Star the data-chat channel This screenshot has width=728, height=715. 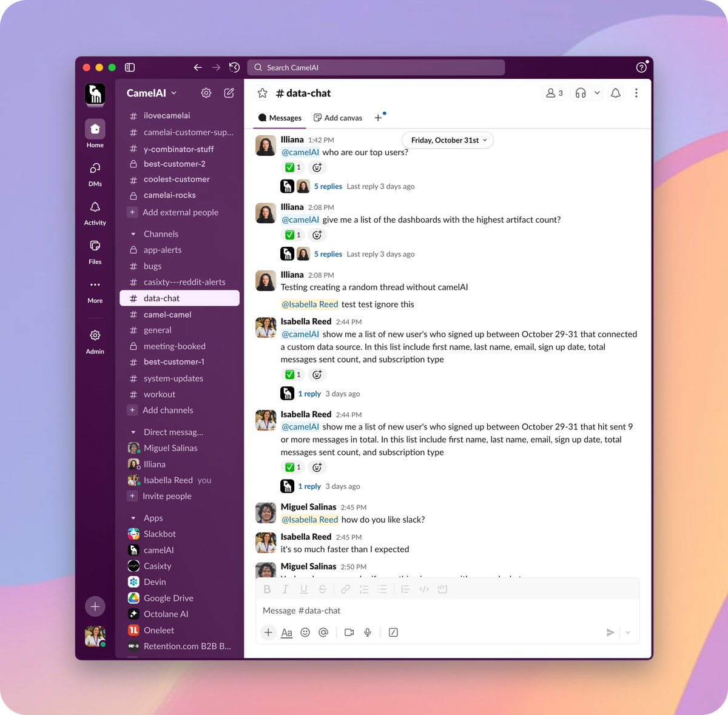click(263, 93)
